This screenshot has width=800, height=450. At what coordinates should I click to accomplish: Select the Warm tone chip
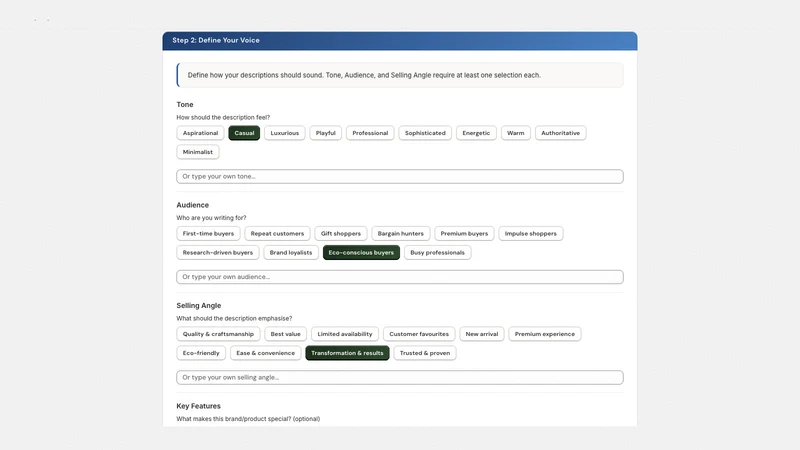pyautogui.click(x=515, y=133)
